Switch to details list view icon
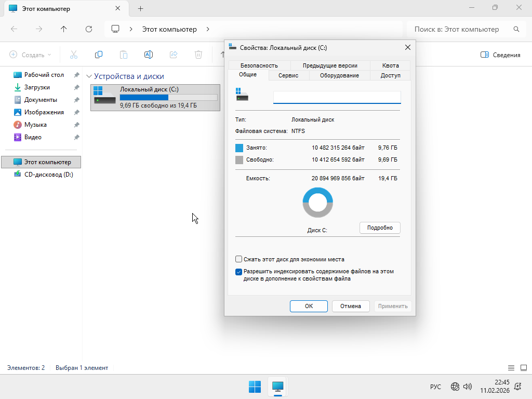The image size is (532, 399). pos(511,368)
